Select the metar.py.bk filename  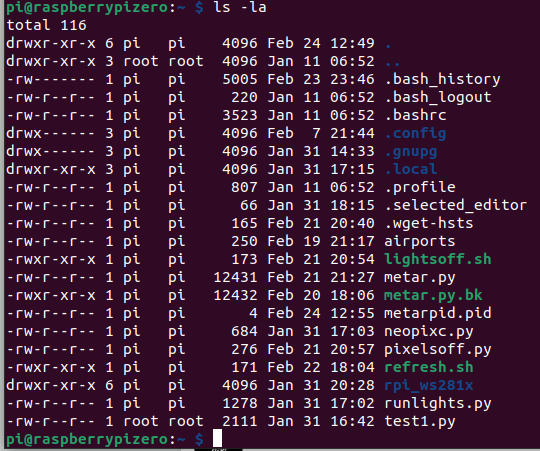pyautogui.click(x=433, y=295)
